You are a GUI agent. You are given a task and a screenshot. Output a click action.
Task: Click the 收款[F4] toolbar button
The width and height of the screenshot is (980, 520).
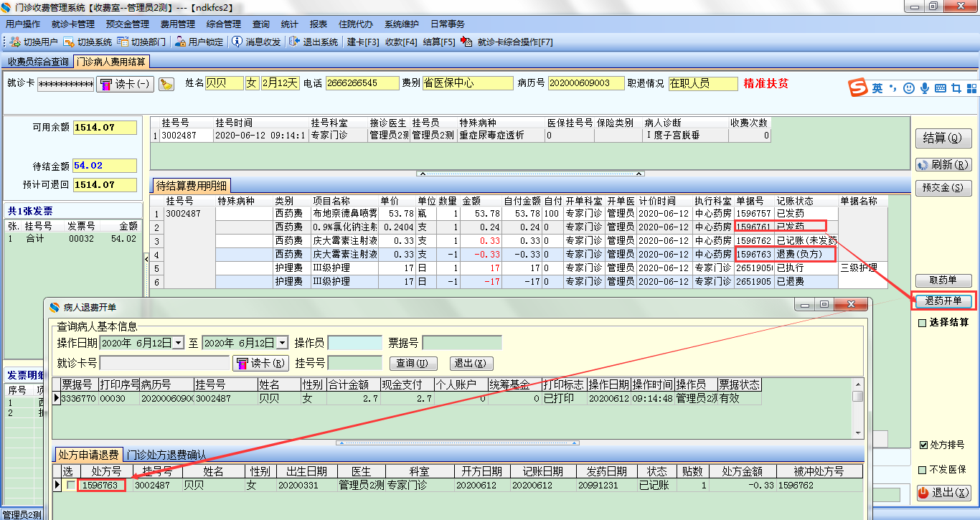[x=401, y=42]
